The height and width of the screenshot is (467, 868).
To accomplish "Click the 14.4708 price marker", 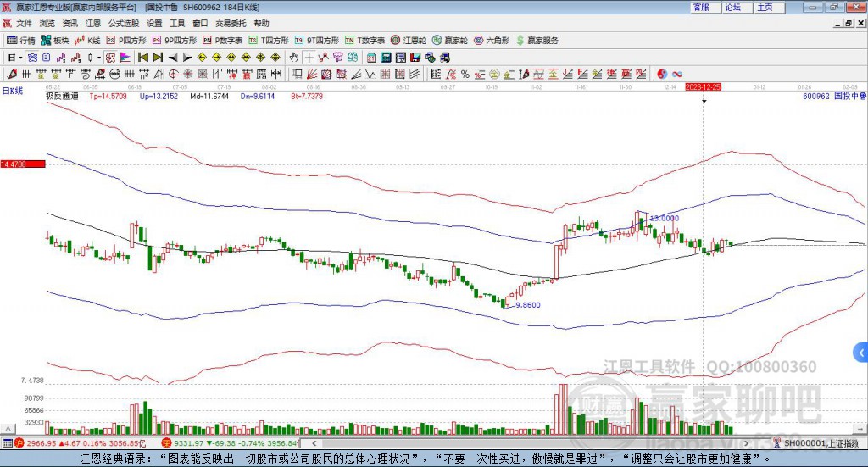I will point(23,164).
